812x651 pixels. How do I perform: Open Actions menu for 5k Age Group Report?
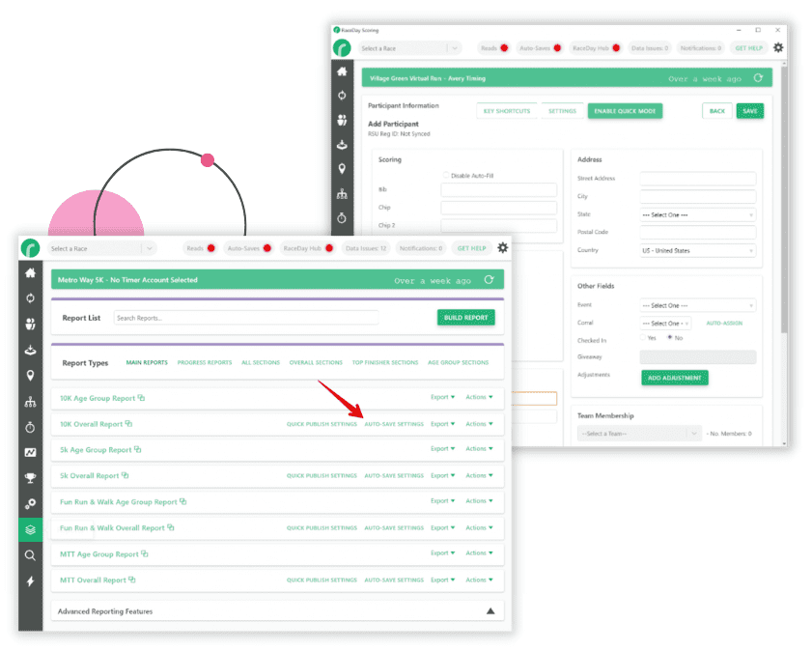[x=479, y=448]
